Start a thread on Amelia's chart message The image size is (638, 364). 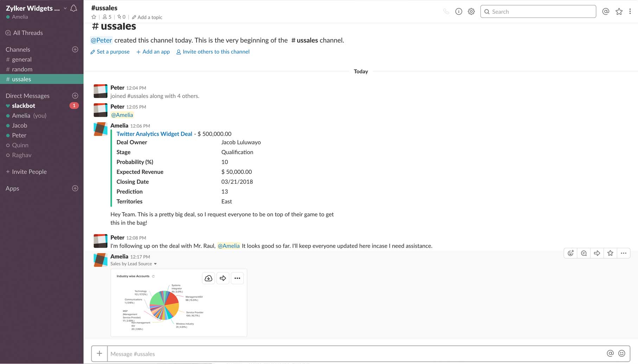point(583,253)
